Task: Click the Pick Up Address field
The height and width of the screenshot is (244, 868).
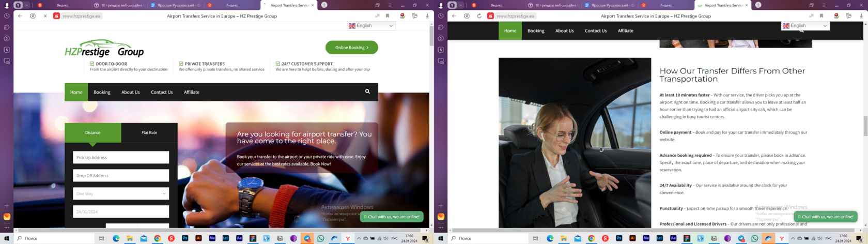Action: (x=121, y=157)
